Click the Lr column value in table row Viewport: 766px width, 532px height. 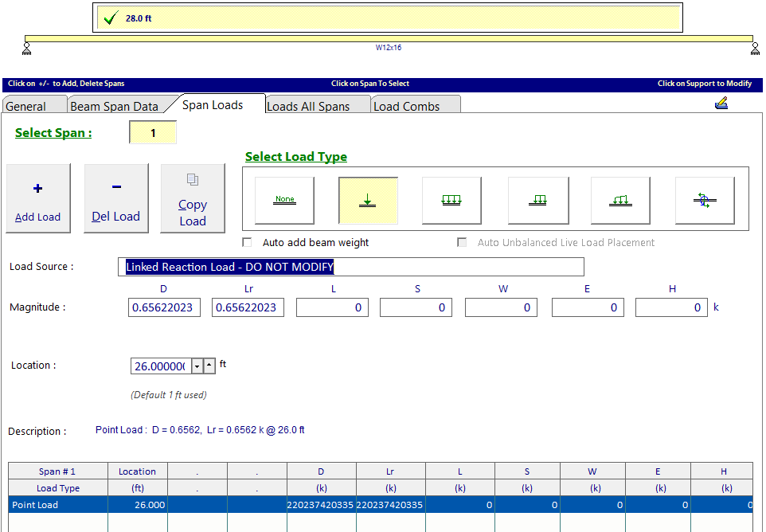click(x=391, y=505)
